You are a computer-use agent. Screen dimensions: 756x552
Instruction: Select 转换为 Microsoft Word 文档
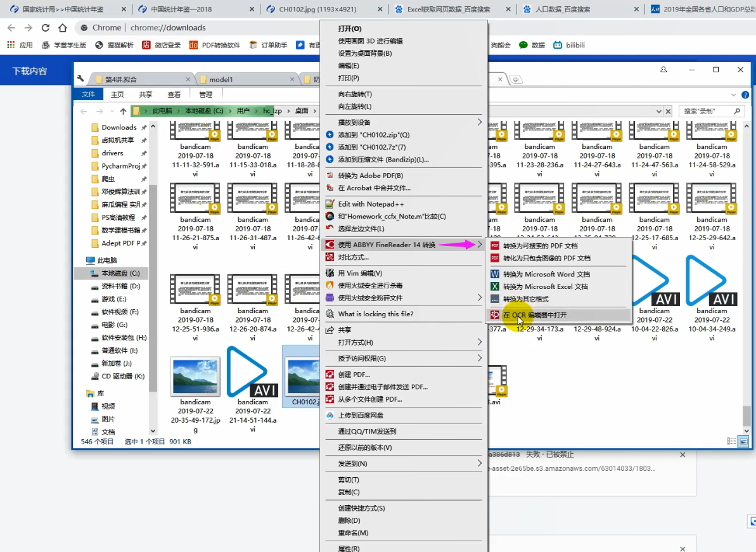546,274
